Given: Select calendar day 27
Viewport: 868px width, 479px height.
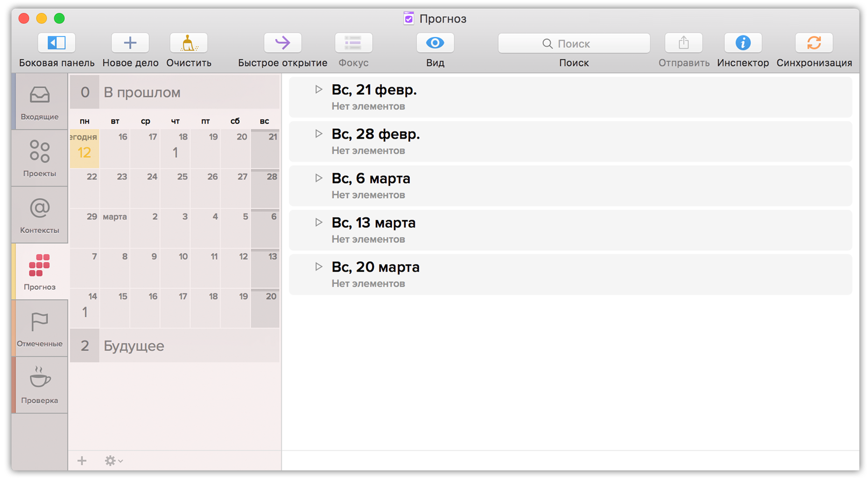Looking at the screenshot, I should point(235,188).
